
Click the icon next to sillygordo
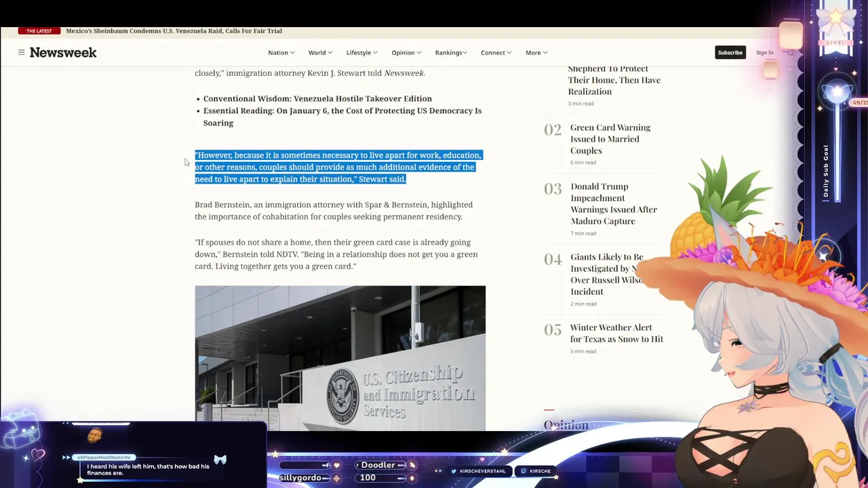pyautogui.click(x=336, y=479)
